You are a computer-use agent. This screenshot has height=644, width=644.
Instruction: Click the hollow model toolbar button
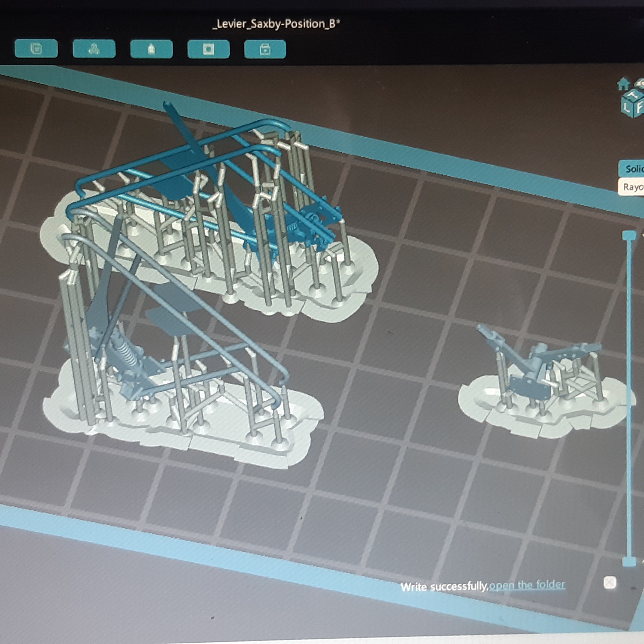click(x=151, y=49)
